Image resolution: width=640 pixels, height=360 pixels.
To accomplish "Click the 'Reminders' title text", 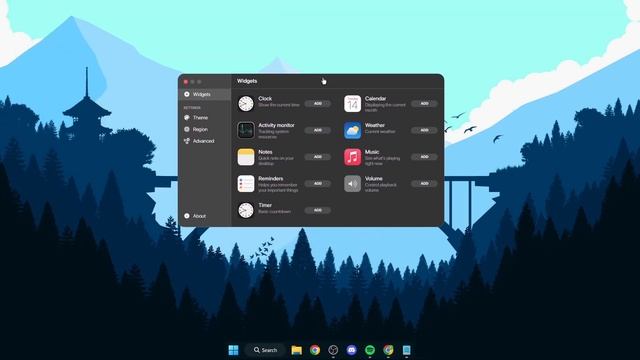I will tap(271, 179).
